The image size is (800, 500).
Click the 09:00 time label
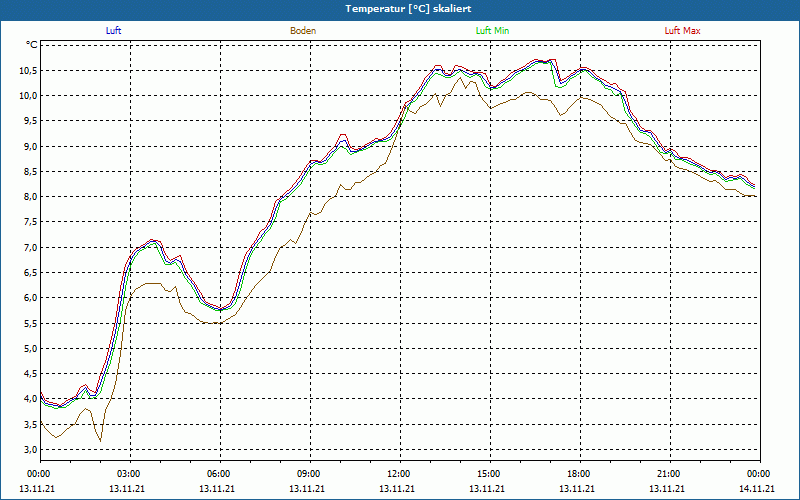pyautogui.click(x=310, y=474)
